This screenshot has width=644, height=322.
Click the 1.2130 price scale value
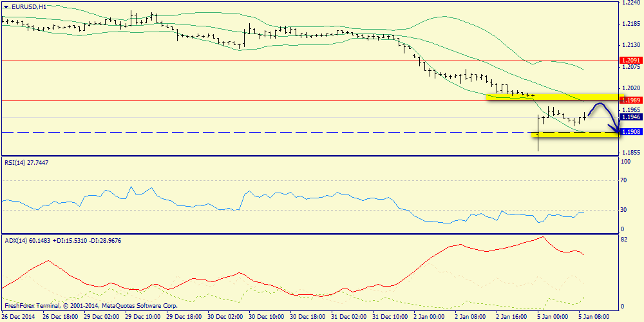click(630, 45)
